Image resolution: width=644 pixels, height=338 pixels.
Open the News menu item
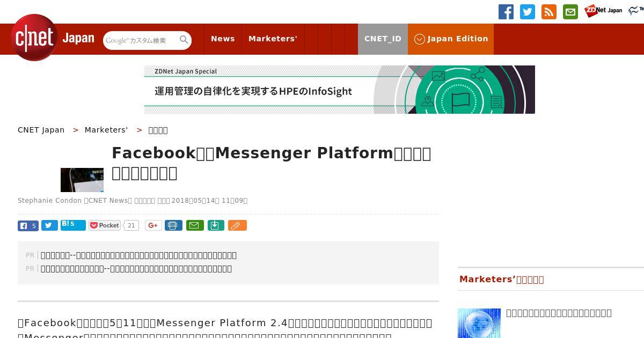click(x=223, y=39)
